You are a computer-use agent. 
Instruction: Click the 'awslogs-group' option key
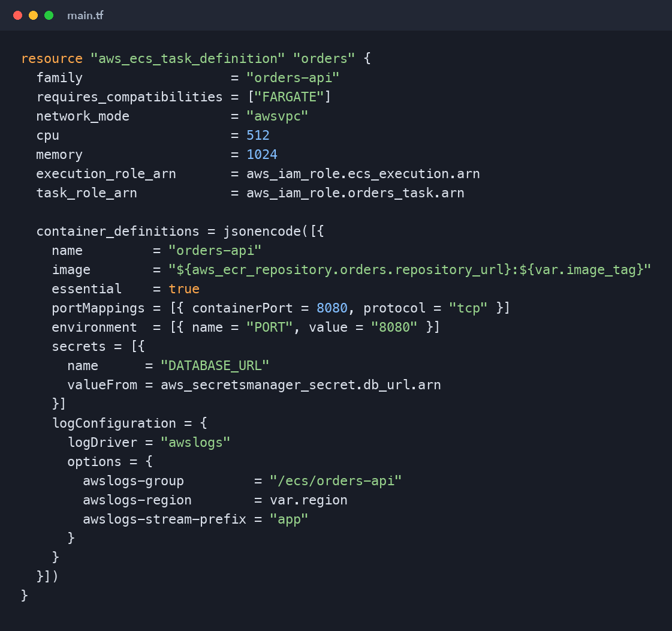coord(133,481)
